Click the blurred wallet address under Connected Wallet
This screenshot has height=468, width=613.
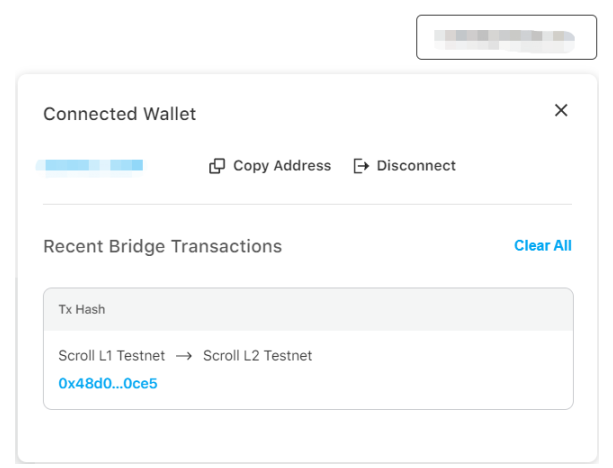[90, 166]
